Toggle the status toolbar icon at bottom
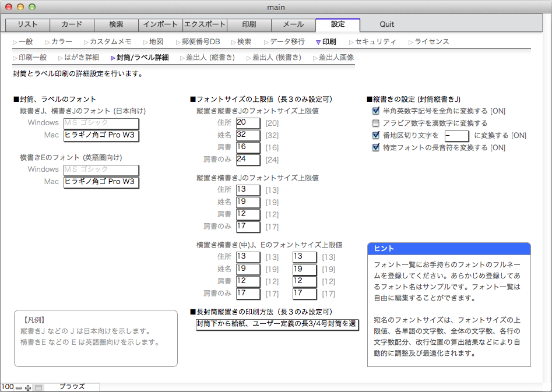 [x=38, y=387]
